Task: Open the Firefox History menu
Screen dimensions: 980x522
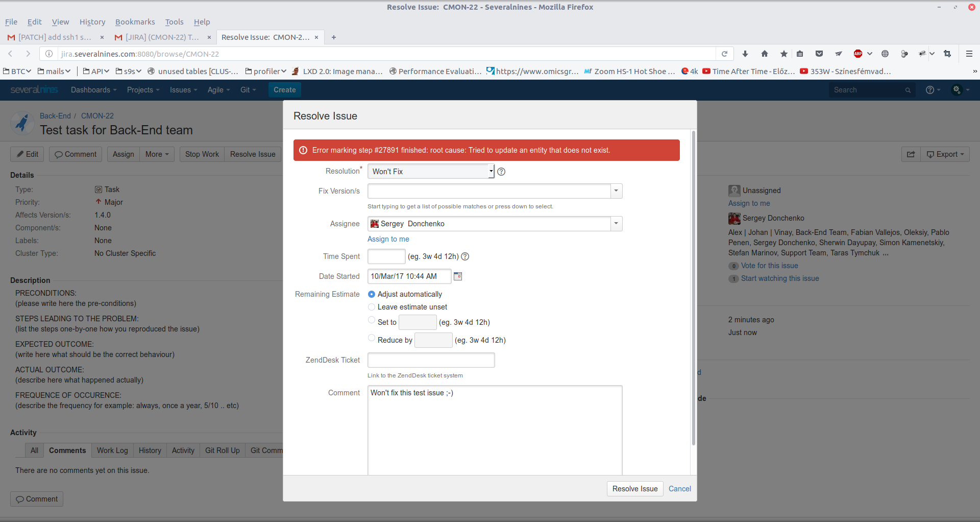Action: point(92,22)
